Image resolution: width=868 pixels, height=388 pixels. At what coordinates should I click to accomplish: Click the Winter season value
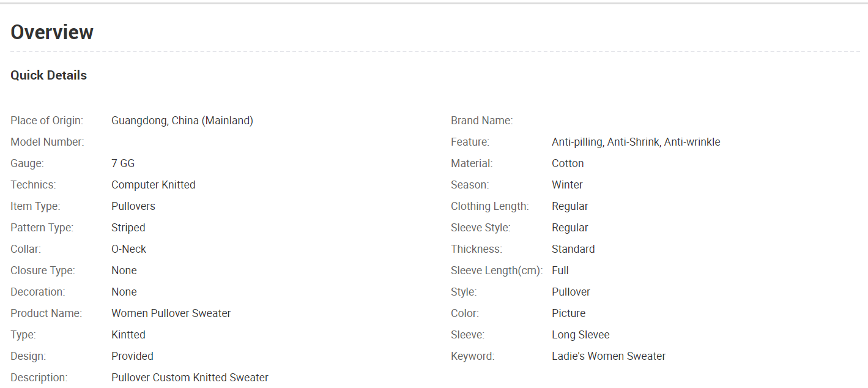click(x=567, y=185)
